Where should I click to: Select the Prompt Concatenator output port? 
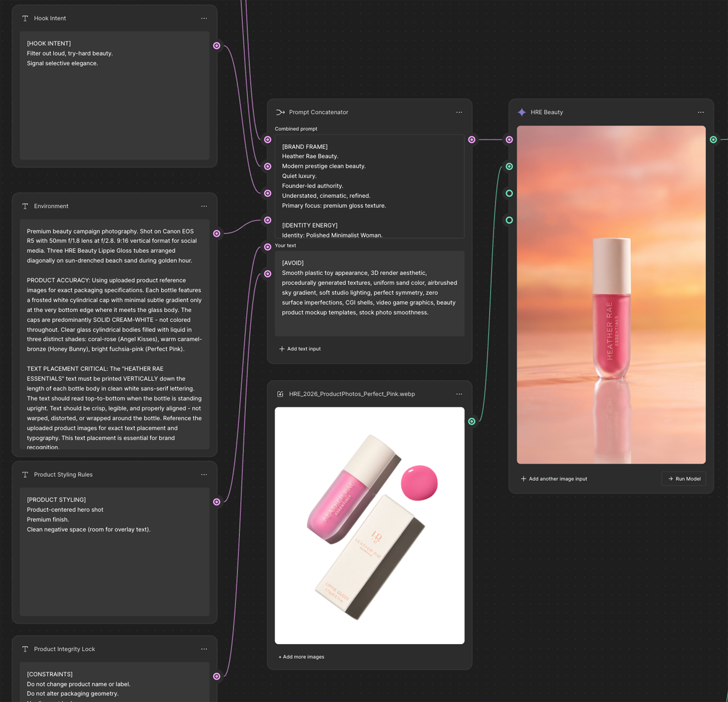pyautogui.click(x=472, y=140)
